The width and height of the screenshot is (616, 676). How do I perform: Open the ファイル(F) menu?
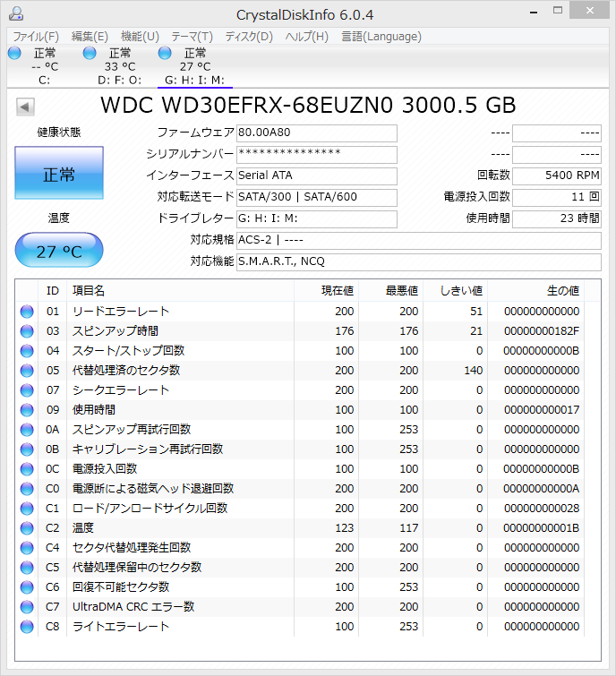pos(36,37)
